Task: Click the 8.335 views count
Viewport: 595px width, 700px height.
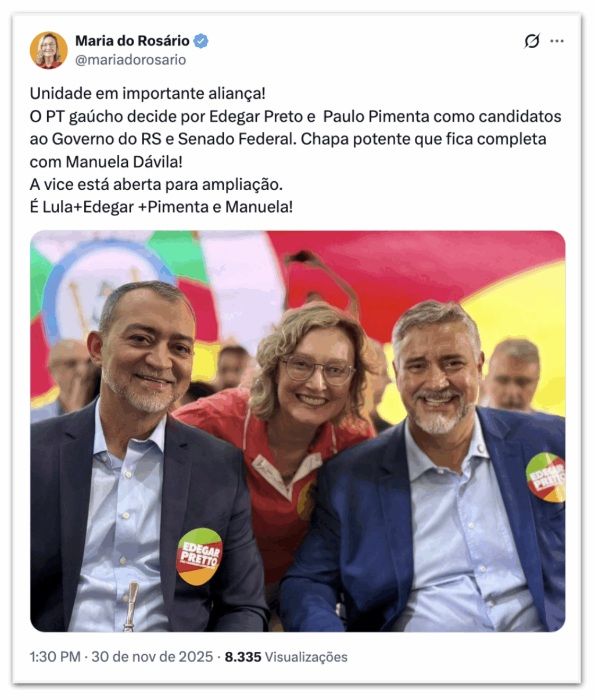Action: click(x=243, y=657)
